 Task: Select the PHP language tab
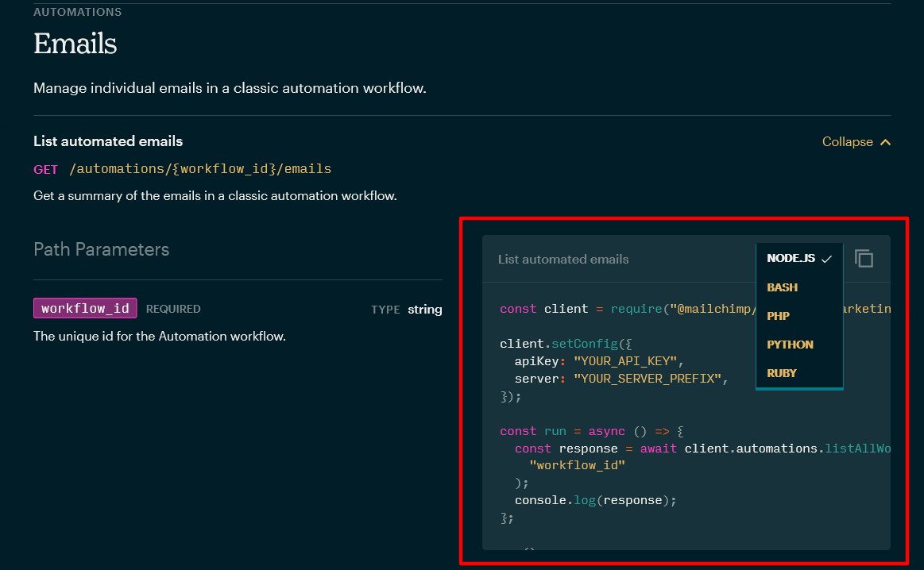pyautogui.click(x=778, y=315)
